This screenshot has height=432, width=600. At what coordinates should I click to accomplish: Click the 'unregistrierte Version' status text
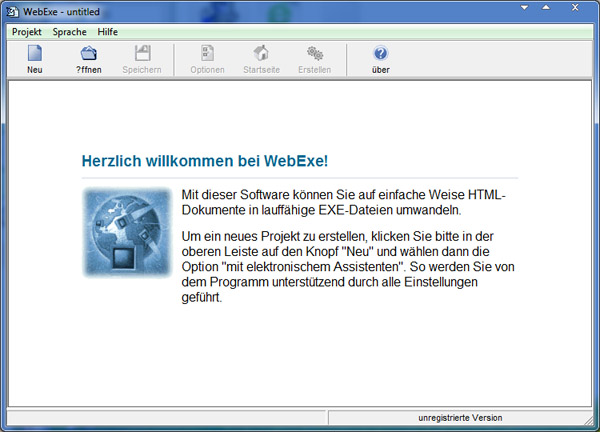(x=460, y=418)
